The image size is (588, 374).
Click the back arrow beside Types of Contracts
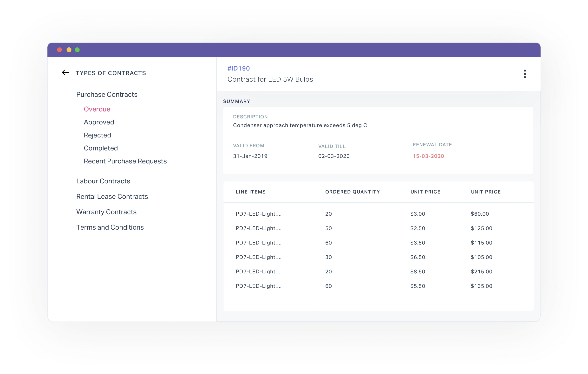65,72
